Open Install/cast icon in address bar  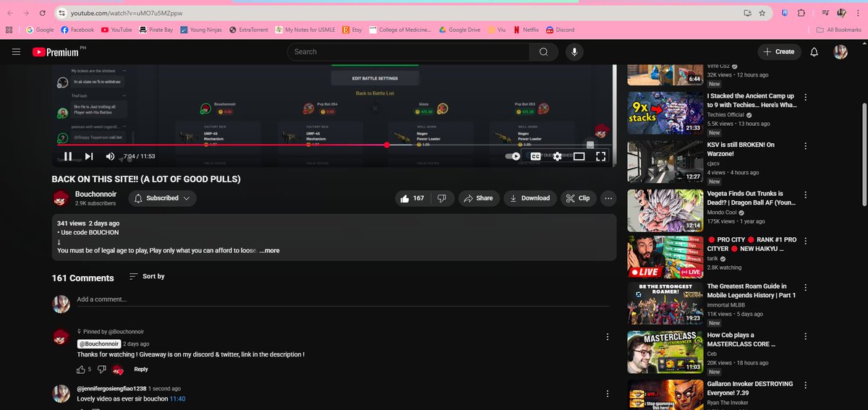point(746,13)
